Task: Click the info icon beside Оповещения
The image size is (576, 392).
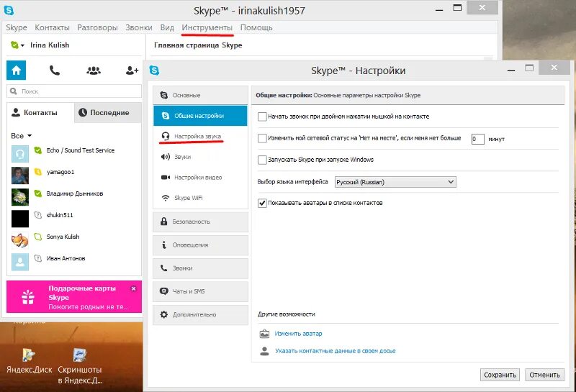Action: [164, 245]
